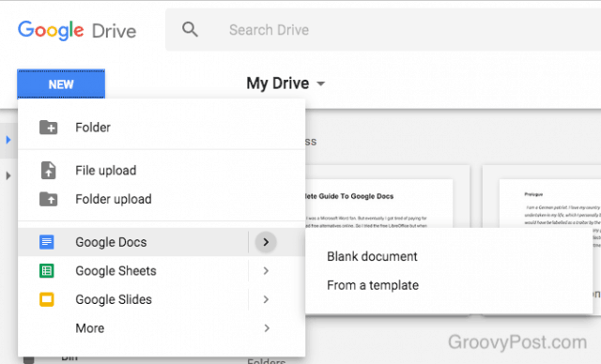The image size is (601, 364).
Task: Select From a template option
Action: click(x=373, y=285)
